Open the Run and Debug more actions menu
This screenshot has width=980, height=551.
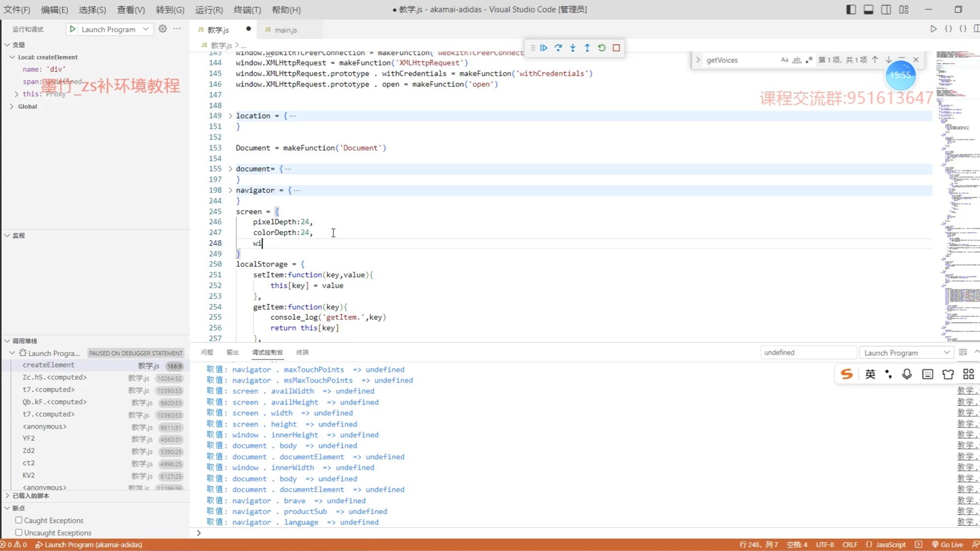click(178, 29)
